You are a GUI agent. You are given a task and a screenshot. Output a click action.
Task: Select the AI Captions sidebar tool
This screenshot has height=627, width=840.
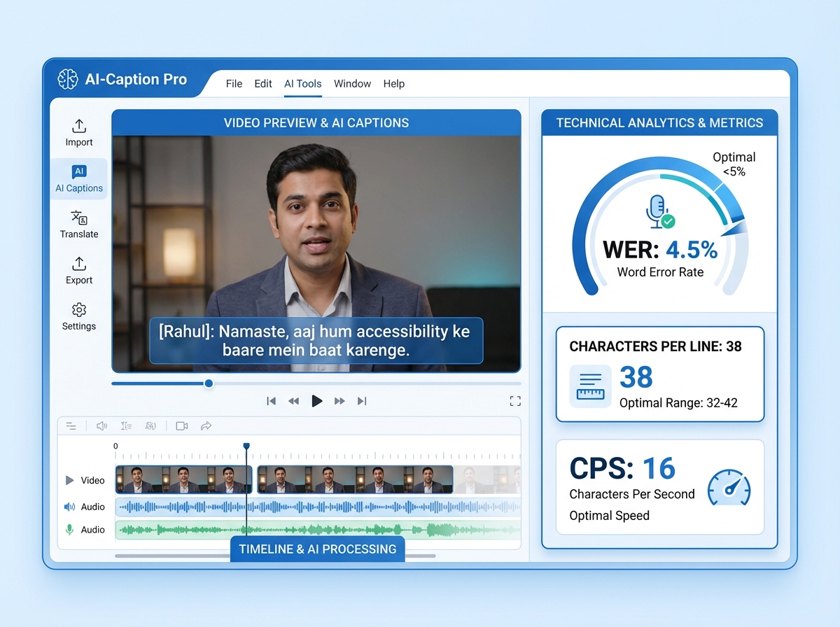pyautogui.click(x=78, y=178)
